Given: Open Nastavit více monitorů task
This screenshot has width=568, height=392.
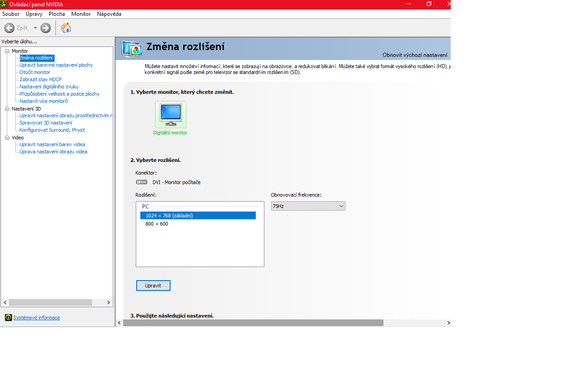Looking at the screenshot, I should tap(44, 101).
